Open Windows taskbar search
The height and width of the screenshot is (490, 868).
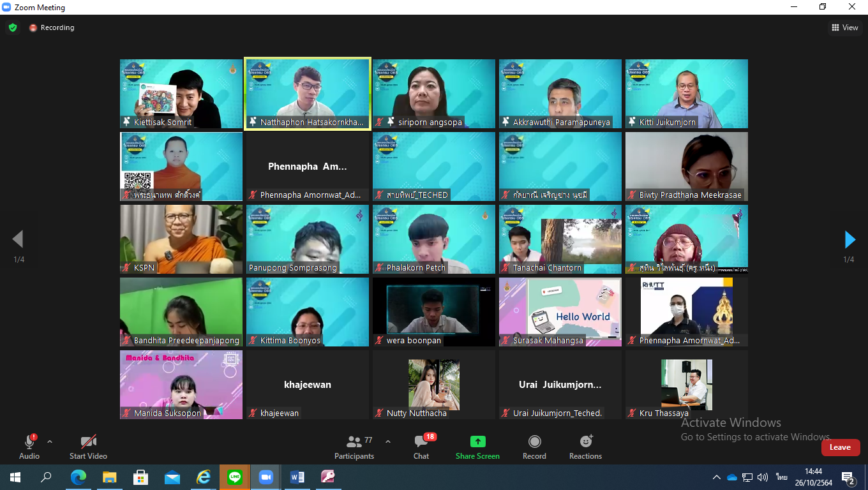[46, 477]
